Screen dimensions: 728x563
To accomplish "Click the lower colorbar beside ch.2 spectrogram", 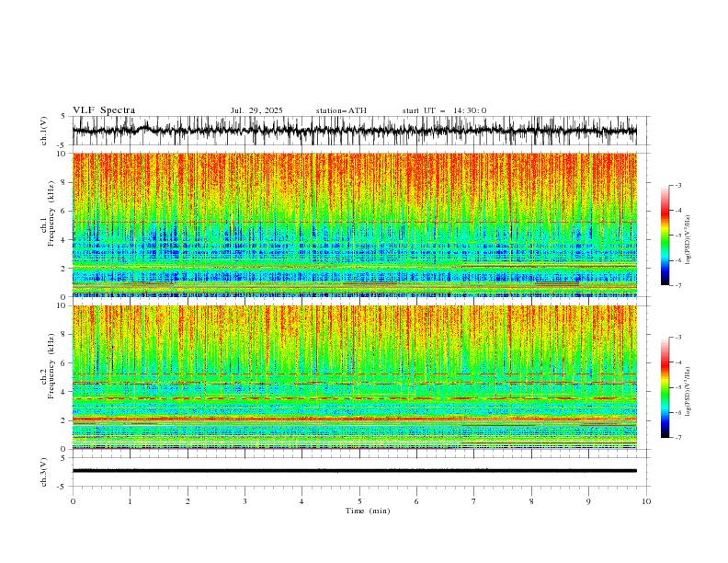I will click(665, 387).
